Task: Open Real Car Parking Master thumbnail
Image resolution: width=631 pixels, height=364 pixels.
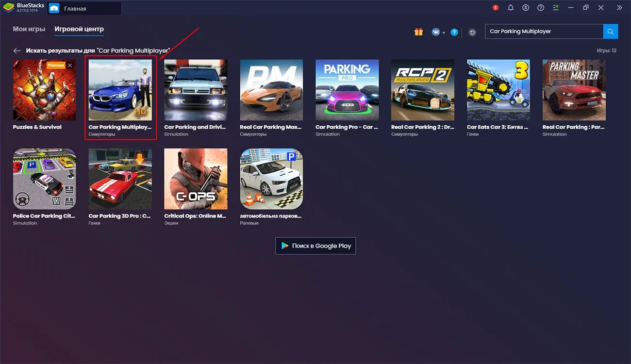Action: click(271, 90)
